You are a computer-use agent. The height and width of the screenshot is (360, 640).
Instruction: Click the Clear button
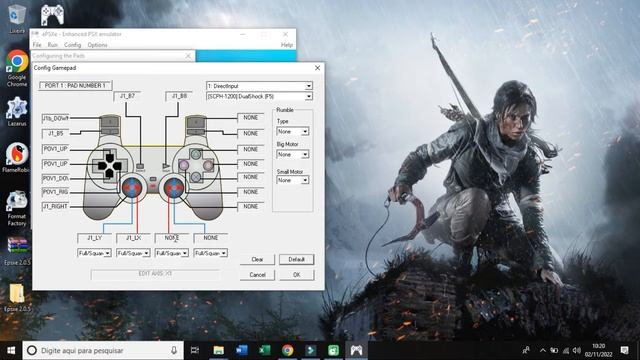(x=257, y=260)
